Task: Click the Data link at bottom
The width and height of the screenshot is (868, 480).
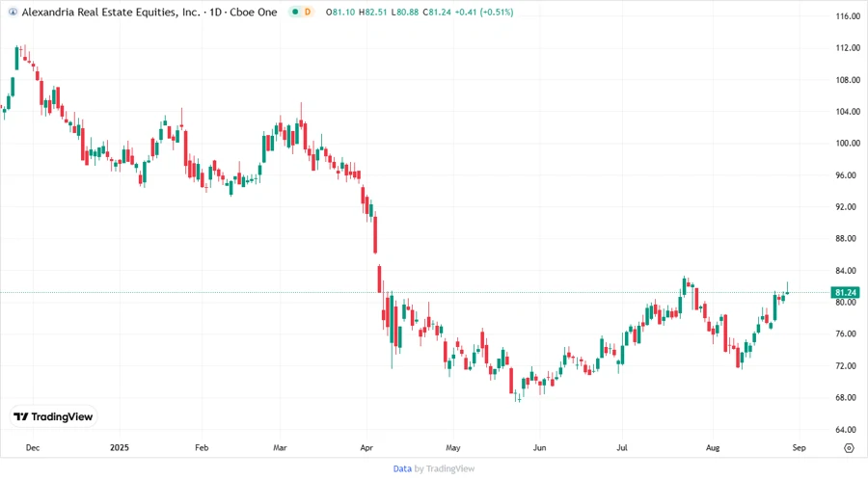Action: [x=402, y=468]
